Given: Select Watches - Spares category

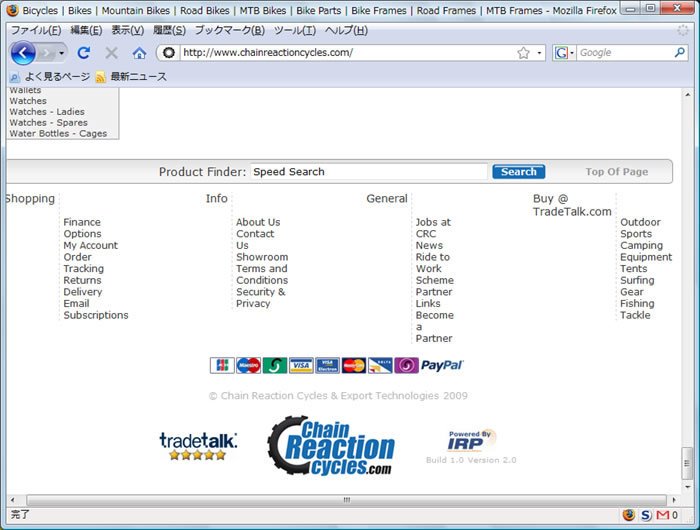Looking at the screenshot, I should (48, 122).
